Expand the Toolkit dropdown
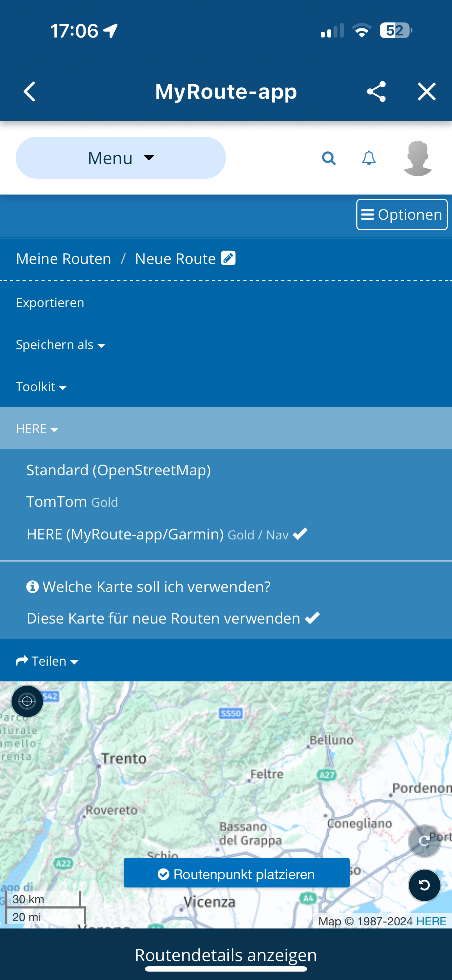 coord(41,387)
